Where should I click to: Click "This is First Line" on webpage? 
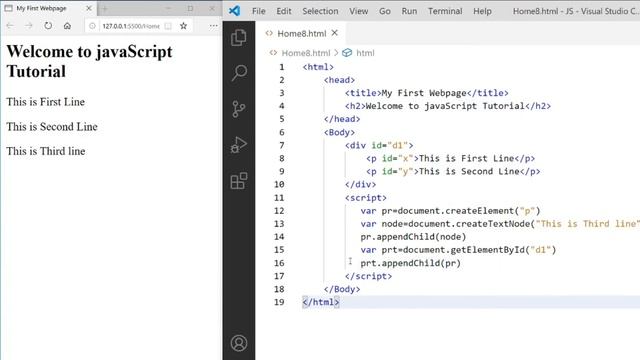45,102
